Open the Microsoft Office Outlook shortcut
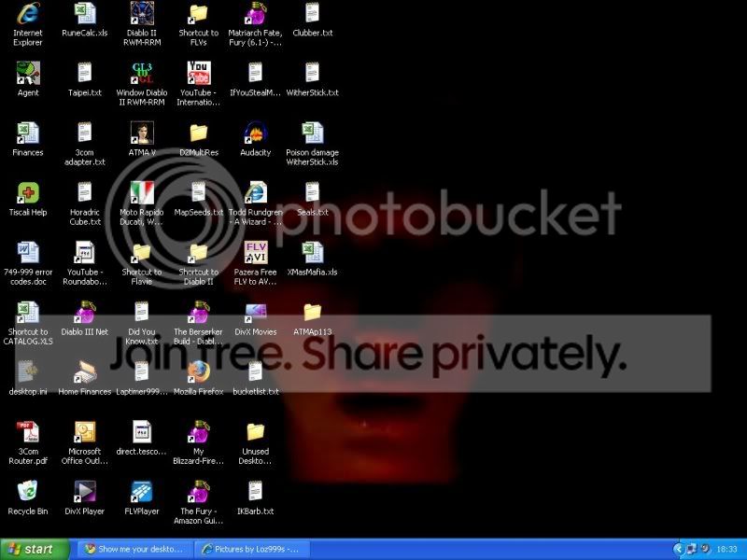The image size is (747, 560). [x=85, y=432]
